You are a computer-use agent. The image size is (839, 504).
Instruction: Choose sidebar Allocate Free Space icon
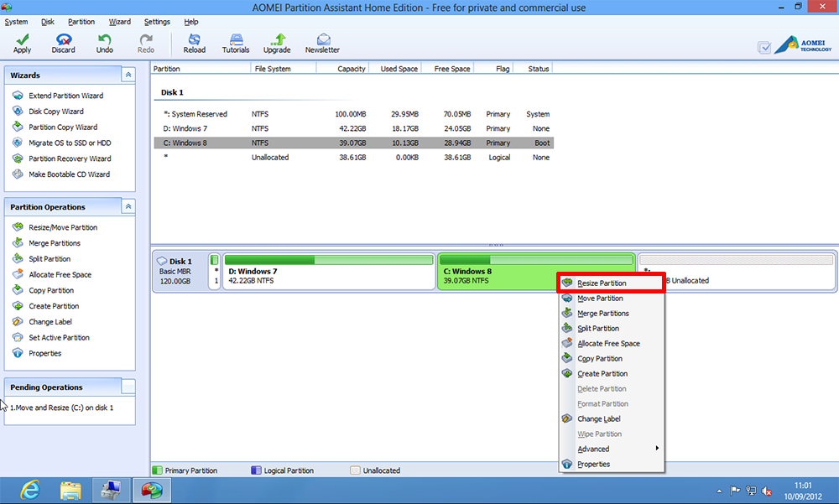[18, 274]
